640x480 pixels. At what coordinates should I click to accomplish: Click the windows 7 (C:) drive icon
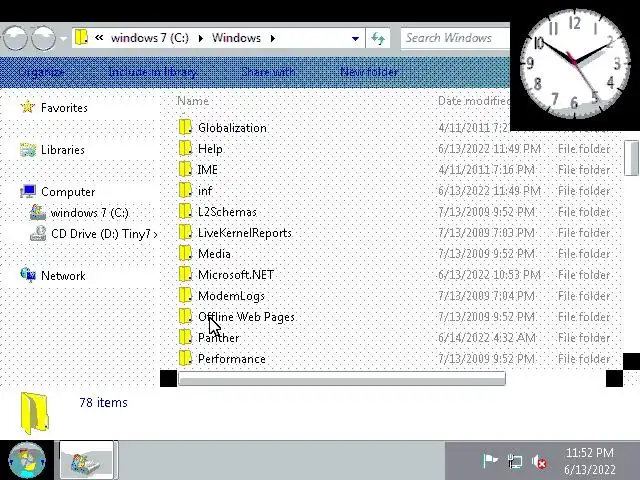pos(38,212)
